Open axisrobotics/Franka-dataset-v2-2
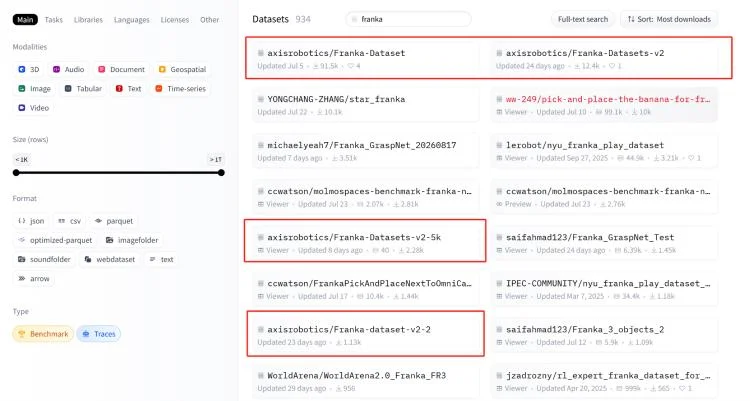The image size is (750, 401). [365, 335]
